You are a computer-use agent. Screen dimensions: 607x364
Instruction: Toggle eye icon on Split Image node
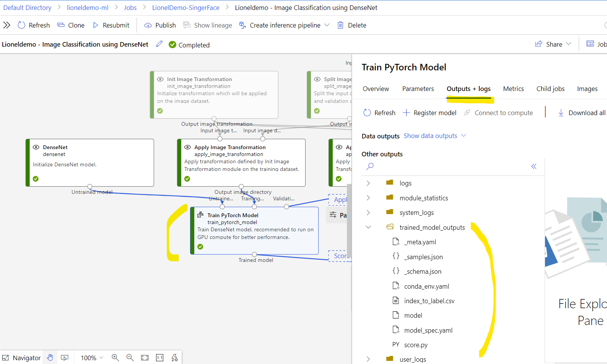pos(317,79)
